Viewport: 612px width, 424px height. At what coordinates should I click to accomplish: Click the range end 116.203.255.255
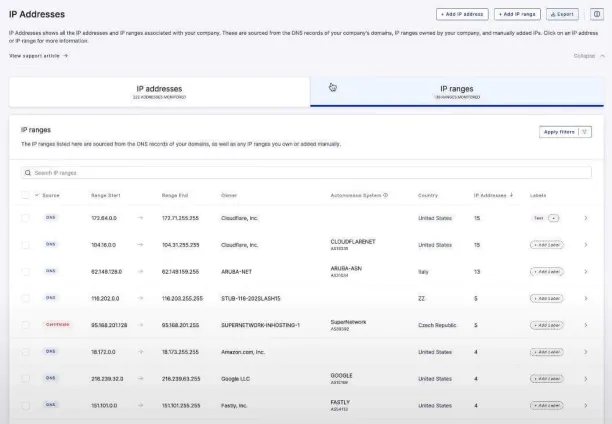tap(182, 298)
